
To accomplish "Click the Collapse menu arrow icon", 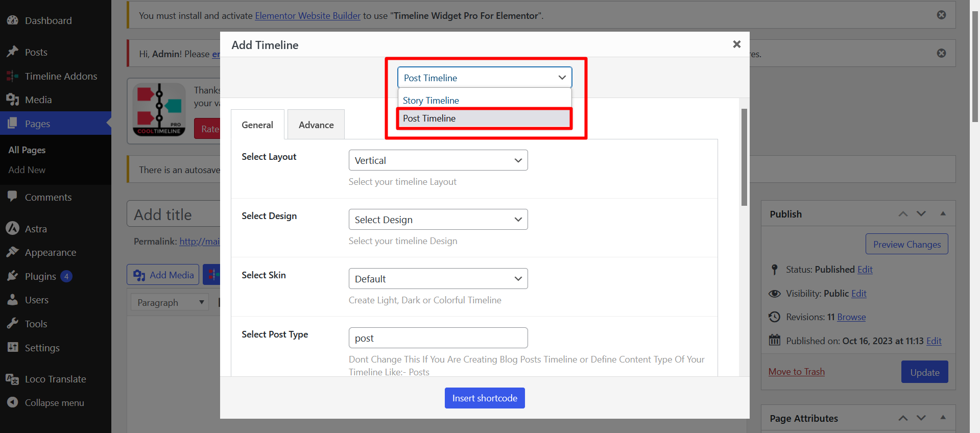I will tap(13, 402).
